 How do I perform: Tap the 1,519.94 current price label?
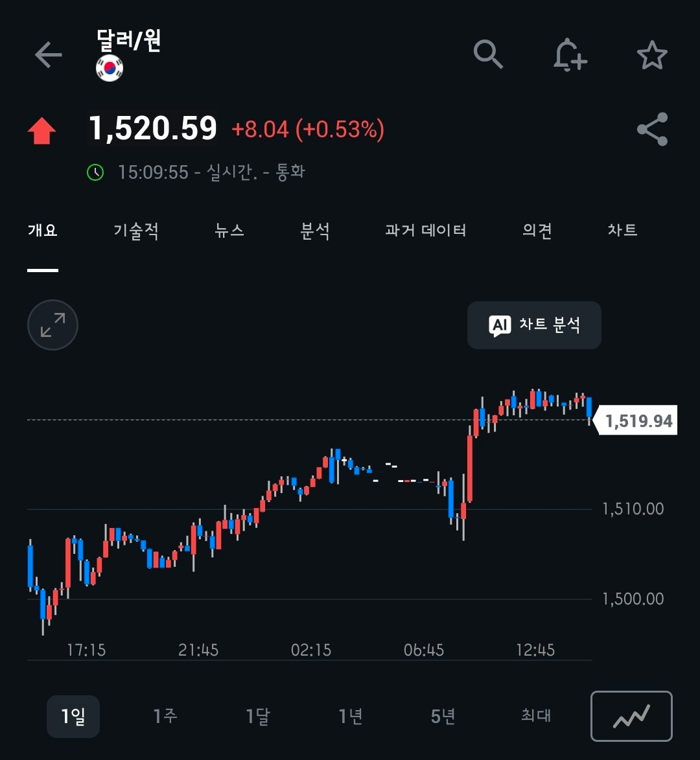pos(638,421)
